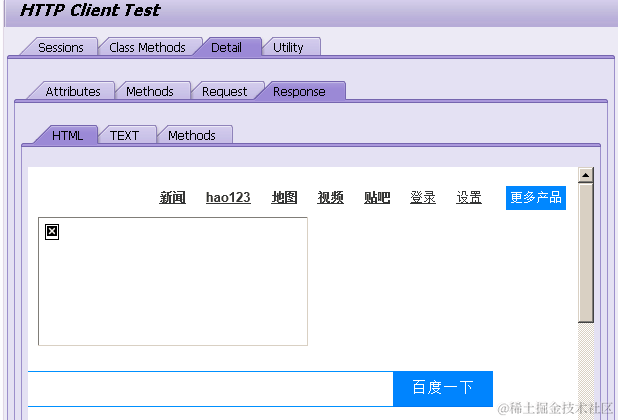Image resolution: width=618 pixels, height=420 pixels.
Task: Open the hao123 link
Action: click(x=228, y=197)
